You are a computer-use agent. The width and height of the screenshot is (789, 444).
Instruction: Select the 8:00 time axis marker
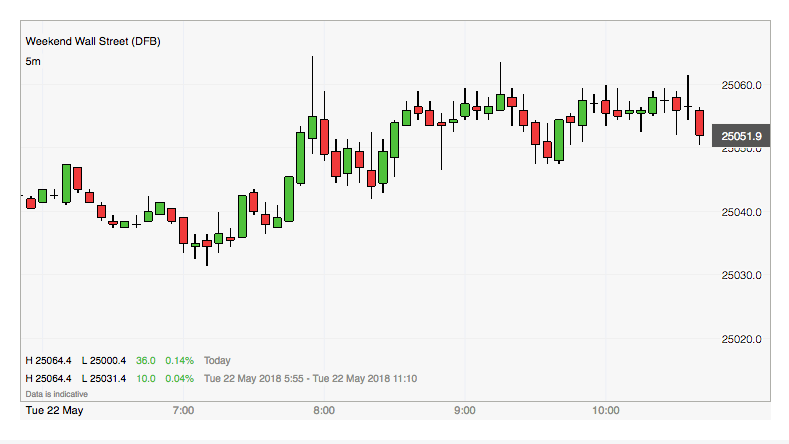pyautogui.click(x=324, y=410)
